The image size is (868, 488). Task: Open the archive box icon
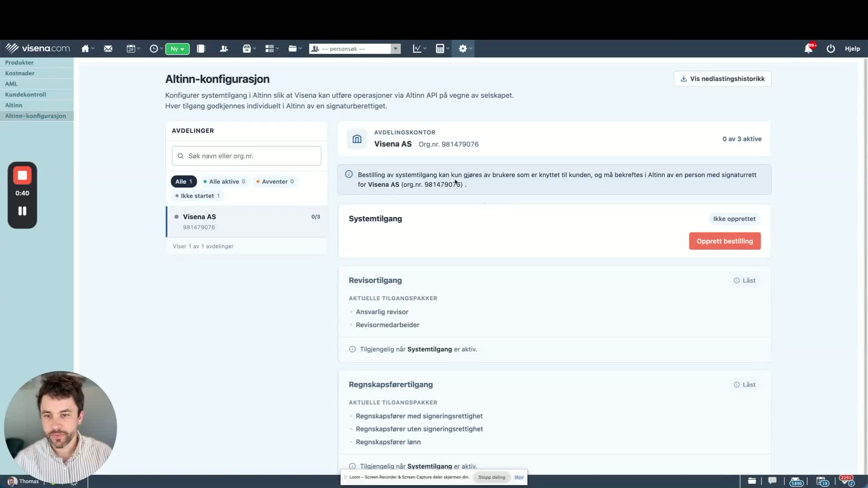tap(247, 49)
